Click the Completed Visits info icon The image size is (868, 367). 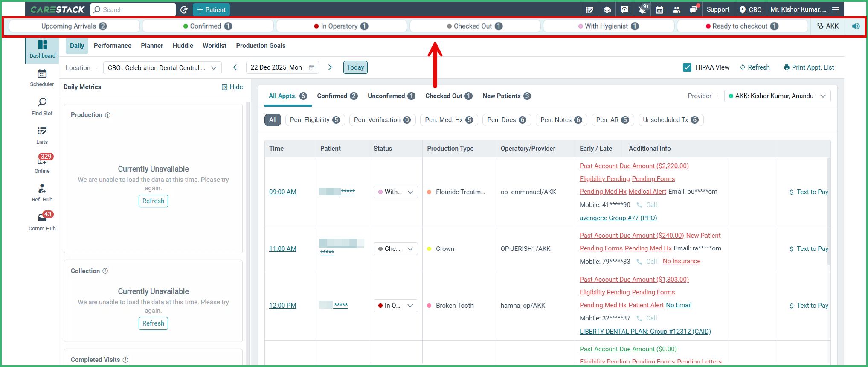125,360
